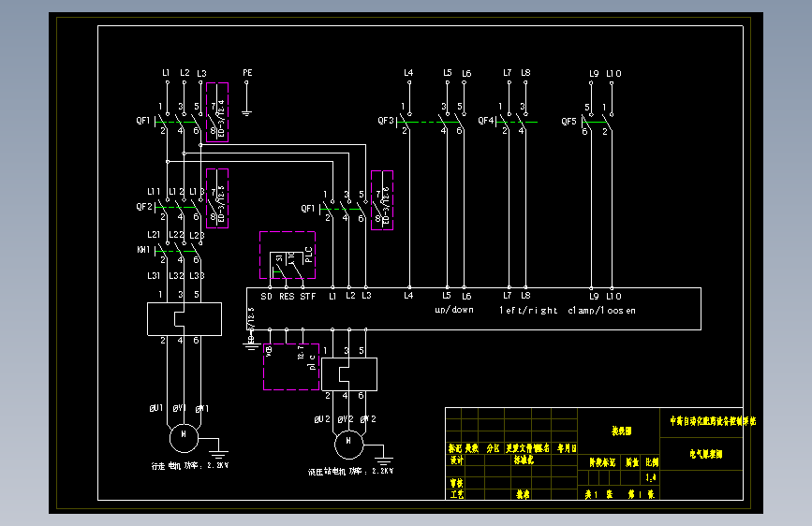The height and width of the screenshot is (526, 812).
Task: Select the QF3 breaker label
Action: (x=386, y=120)
